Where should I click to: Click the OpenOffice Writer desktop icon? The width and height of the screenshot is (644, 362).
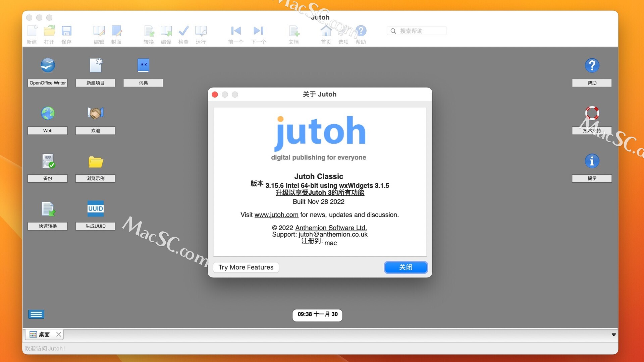pyautogui.click(x=48, y=65)
